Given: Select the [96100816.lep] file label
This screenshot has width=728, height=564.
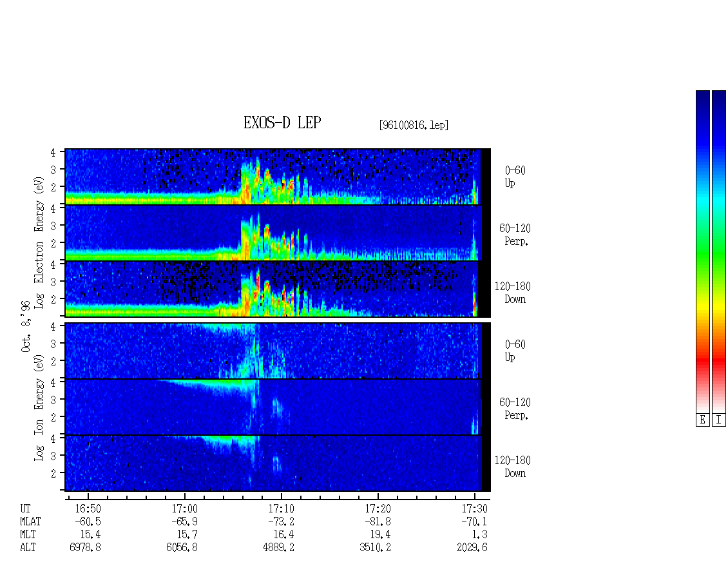Looking at the screenshot, I should (x=414, y=125).
